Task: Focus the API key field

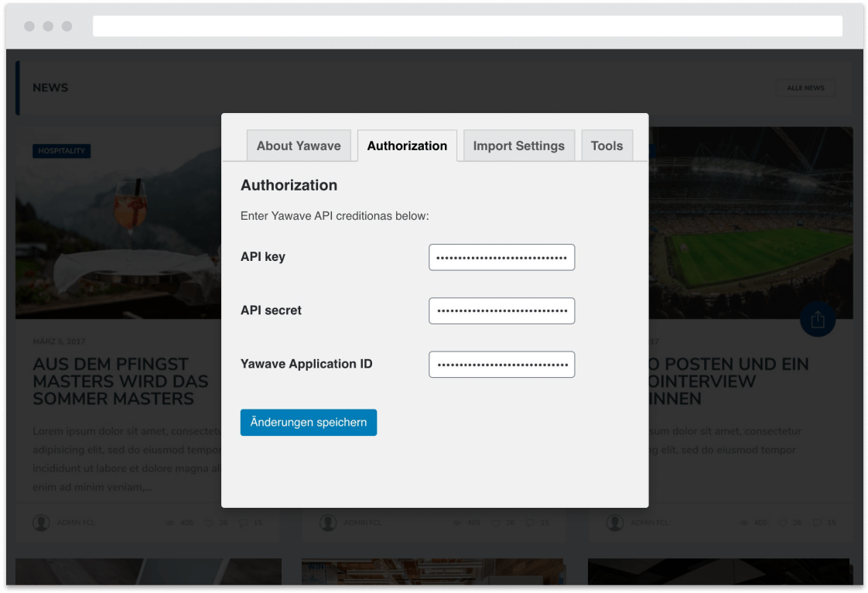Action: click(x=501, y=257)
